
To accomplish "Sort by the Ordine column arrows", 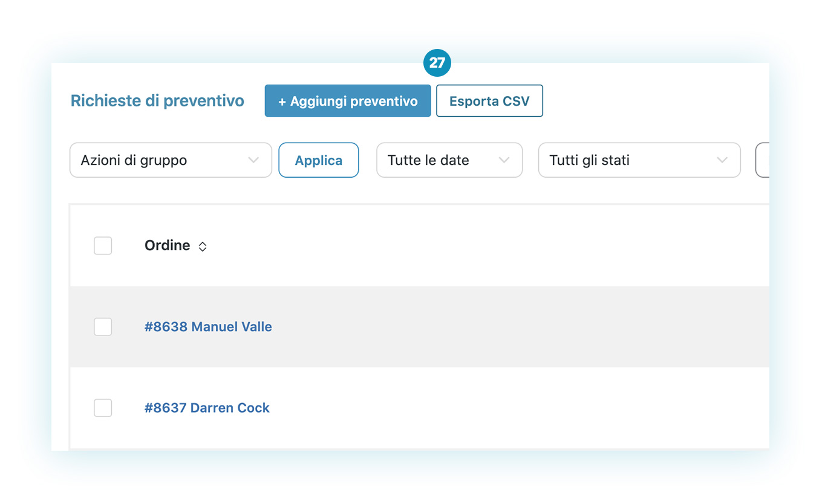I will 203,247.
